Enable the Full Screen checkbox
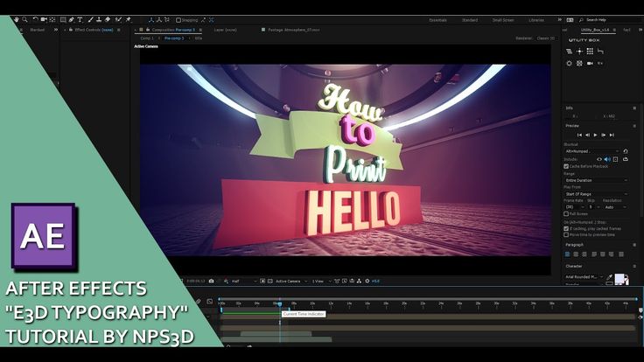The height and width of the screenshot is (362, 644). (x=567, y=213)
